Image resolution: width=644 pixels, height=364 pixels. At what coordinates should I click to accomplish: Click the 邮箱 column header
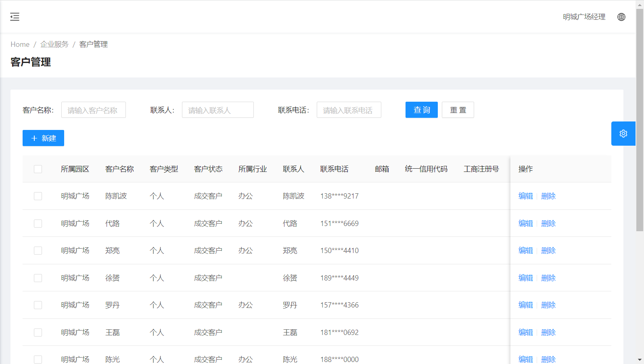pyautogui.click(x=382, y=169)
